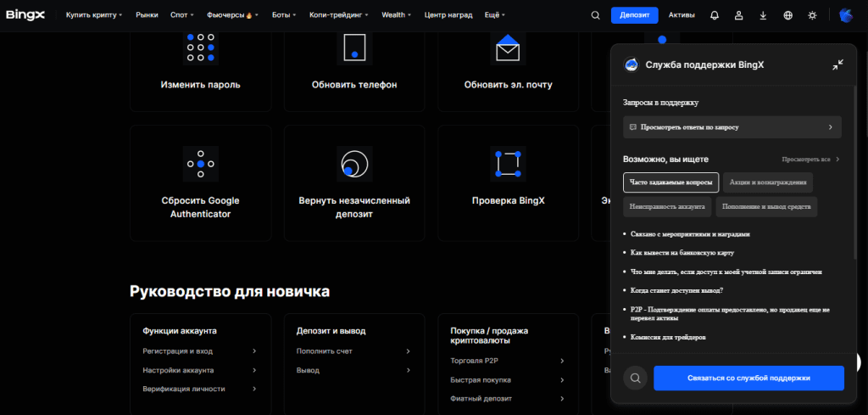Expand Купить крипту dropdown
This screenshot has height=415, width=868.
click(x=93, y=15)
